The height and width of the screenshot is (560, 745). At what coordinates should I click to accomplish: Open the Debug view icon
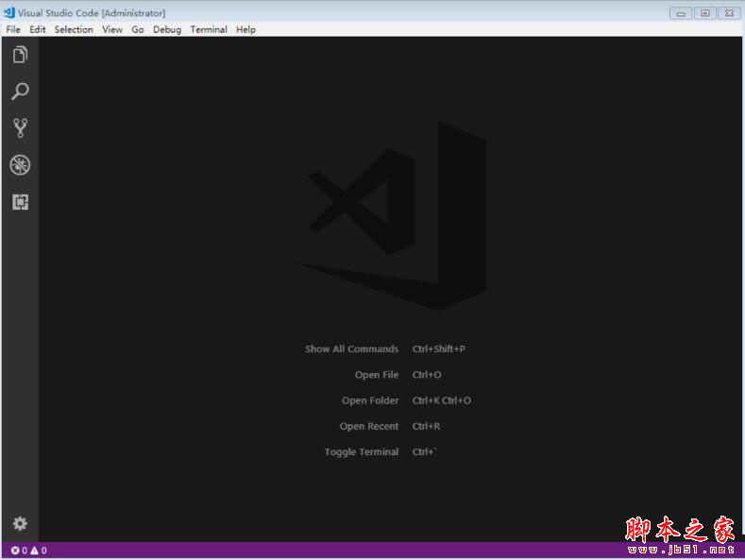[x=20, y=165]
